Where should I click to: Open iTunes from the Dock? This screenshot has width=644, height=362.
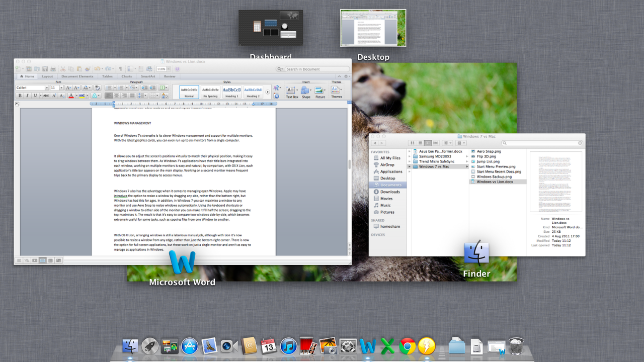[x=289, y=346]
